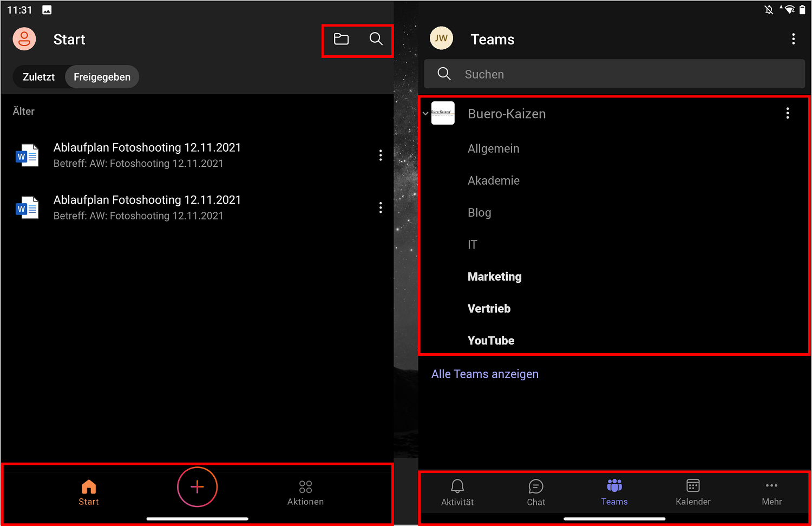Open Teams header overflow menu
The height and width of the screenshot is (526, 812).
pos(793,39)
